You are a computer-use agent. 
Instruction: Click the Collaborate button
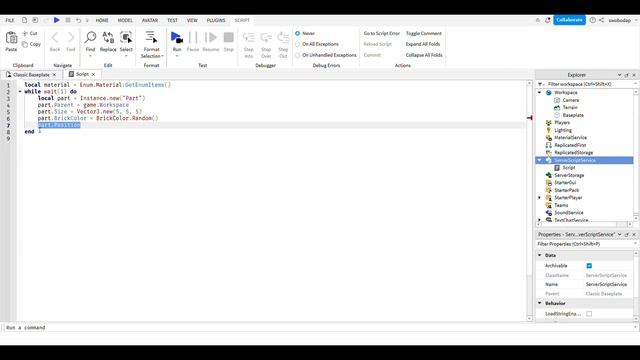(569, 20)
